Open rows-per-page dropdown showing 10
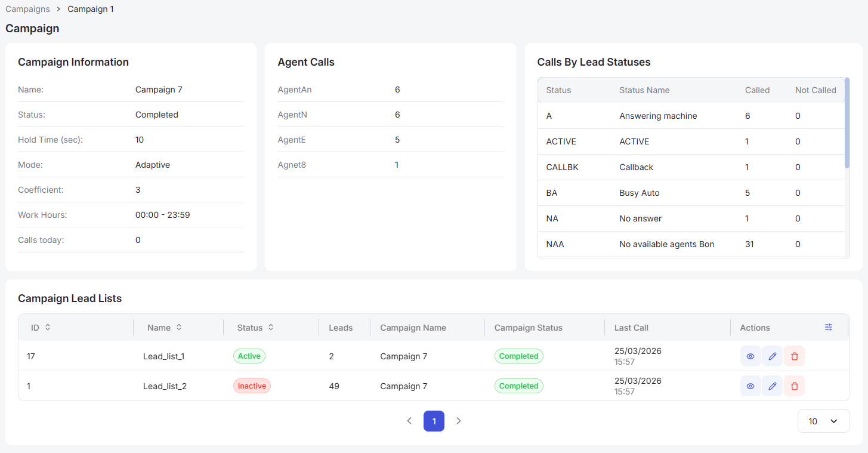 pyautogui.click(x=823, y=421)
